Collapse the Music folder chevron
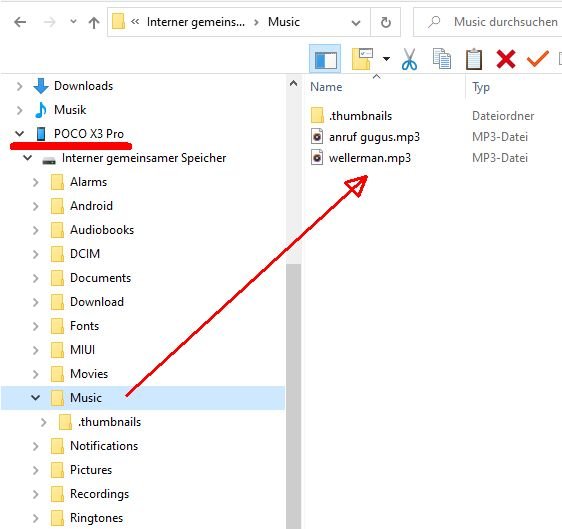The height and width of the screenshot is (529, 562). point(35,397)
